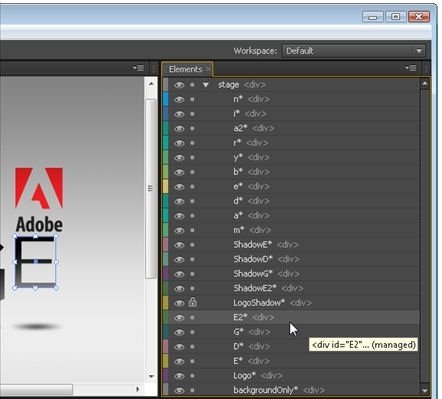Toggle visibility of backgroundOnly* element
This screenshot has width=442, height=399.
179,390
